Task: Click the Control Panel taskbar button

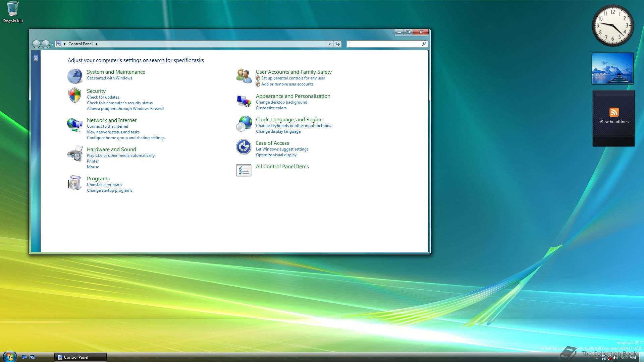Action: tap(80, 357)
